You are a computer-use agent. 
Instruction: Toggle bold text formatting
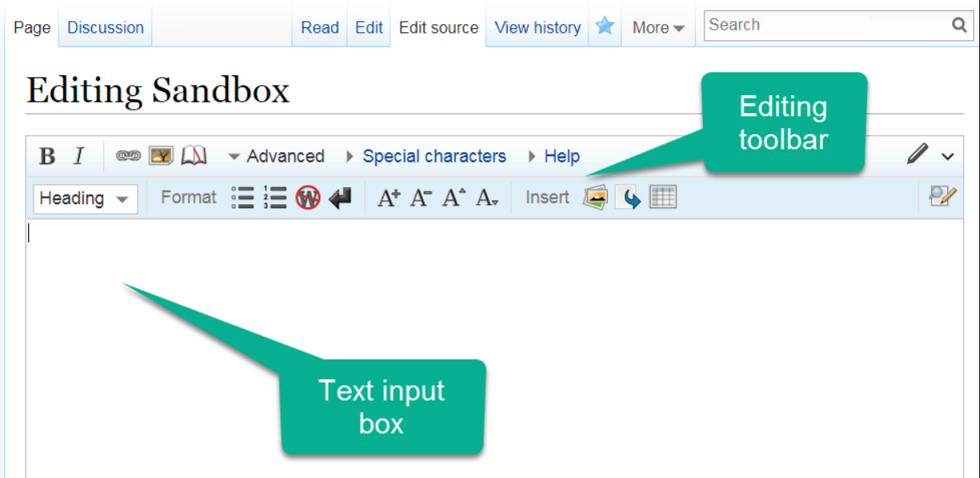(x=47, y=156)
